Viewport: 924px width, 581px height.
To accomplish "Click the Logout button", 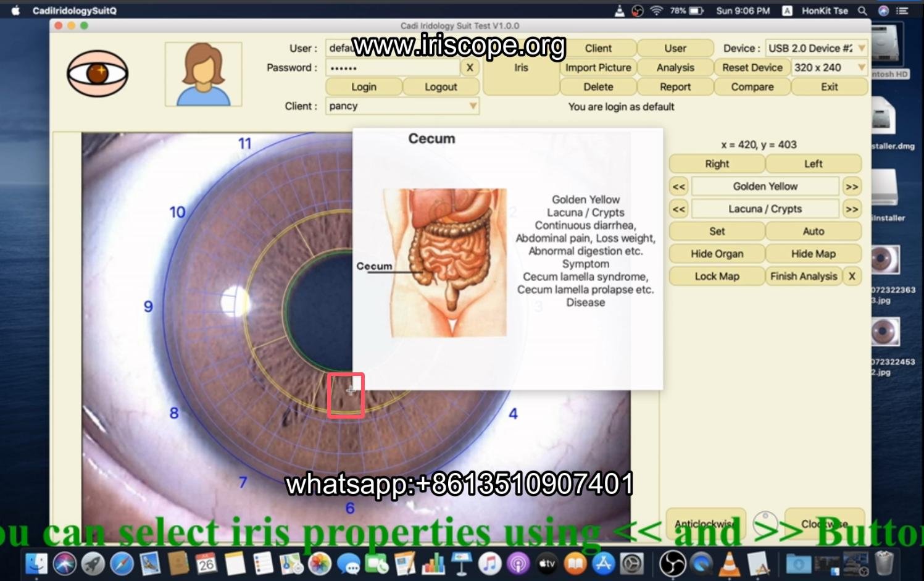I will click(x=441, y=87).
